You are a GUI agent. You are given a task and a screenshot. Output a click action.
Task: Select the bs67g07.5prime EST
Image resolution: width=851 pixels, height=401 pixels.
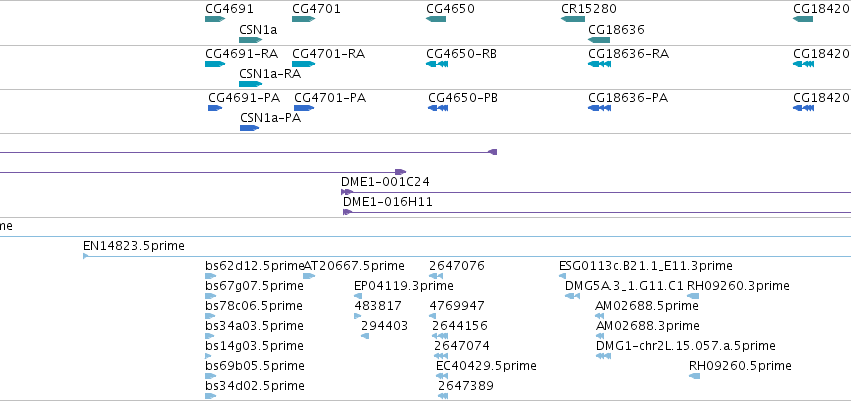point(211,296)
